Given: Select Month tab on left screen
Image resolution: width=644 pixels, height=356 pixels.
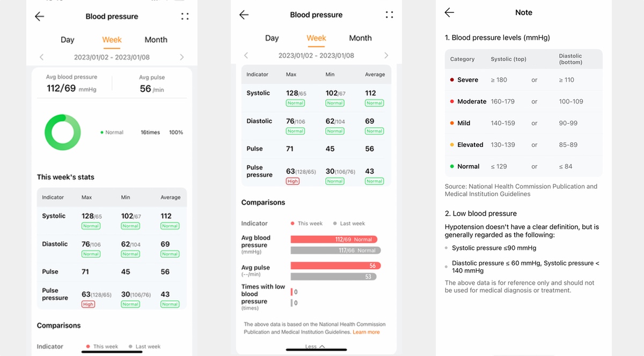Looking at the screenshot, I should pos(156,40).
